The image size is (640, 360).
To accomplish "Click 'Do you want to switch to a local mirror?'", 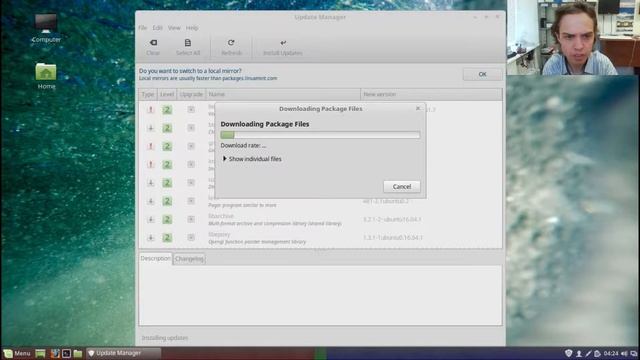I will pyautogui.click(x=190, y=71).
